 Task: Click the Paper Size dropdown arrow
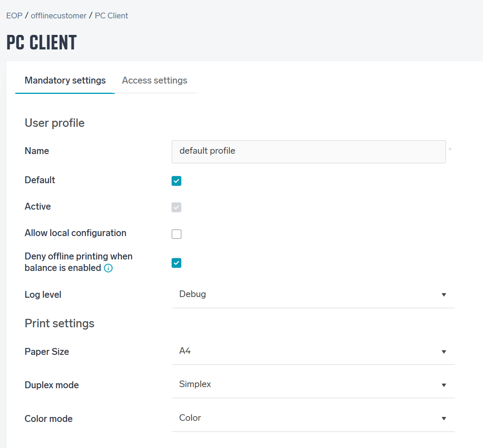click(444, 352)
